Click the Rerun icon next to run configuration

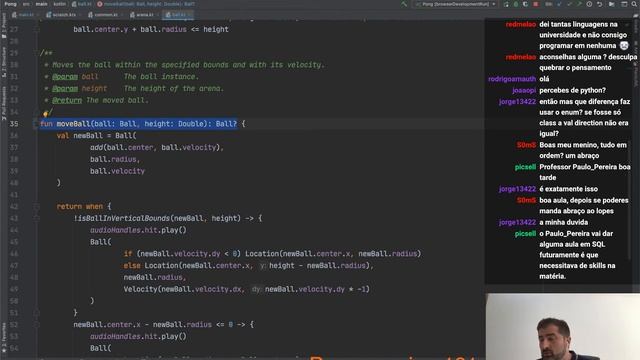pyautogui.click(x=507, y=4)
